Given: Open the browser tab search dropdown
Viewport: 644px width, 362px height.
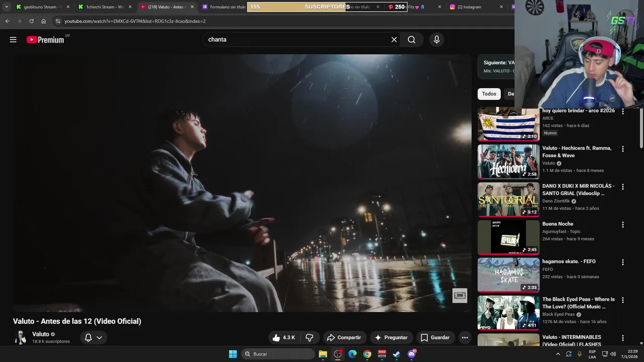Looking at the screenshot, I should click(x=7, y=7).
